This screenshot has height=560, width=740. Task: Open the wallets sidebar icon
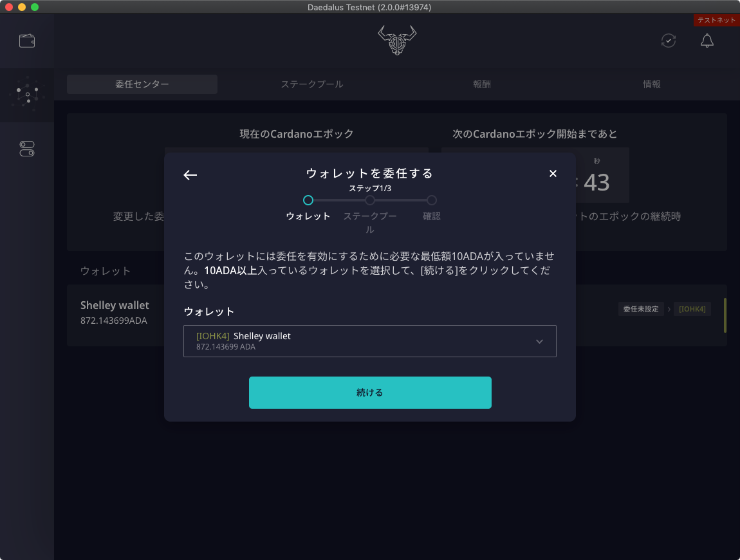click(27, 40)
